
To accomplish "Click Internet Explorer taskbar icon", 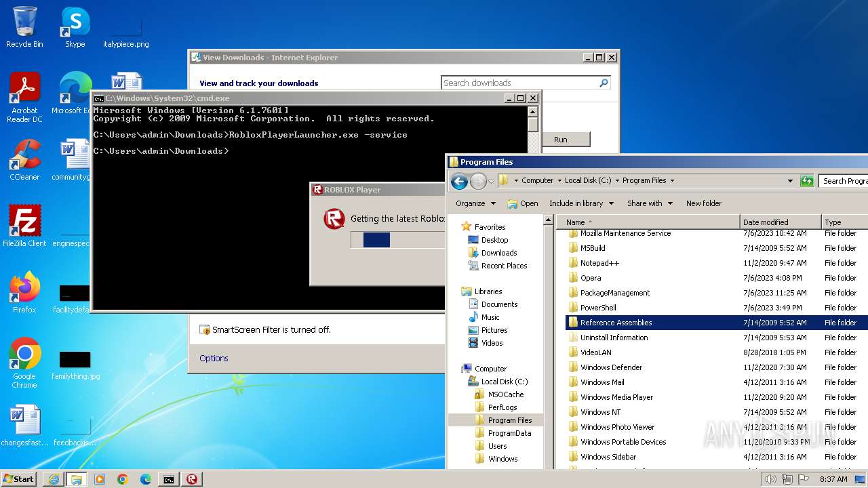I will pyautogui.click(x=54, y=479).
